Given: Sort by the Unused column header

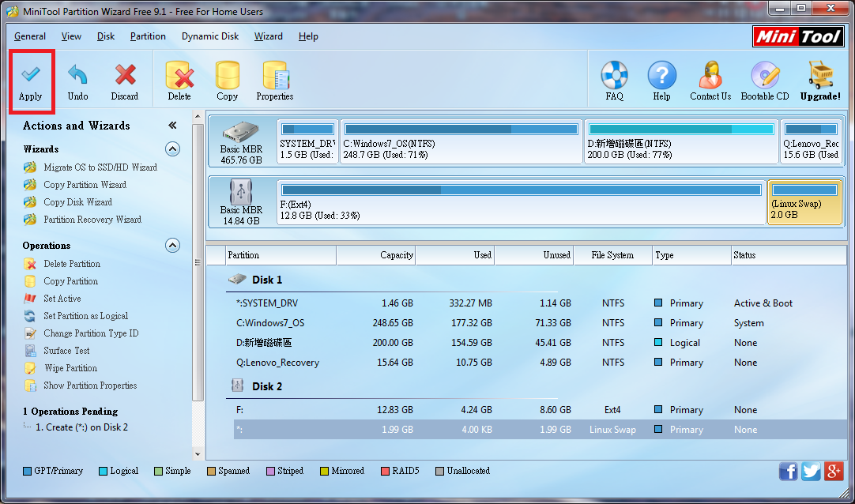Looking at the screenshot, I should tap(534, 255).
